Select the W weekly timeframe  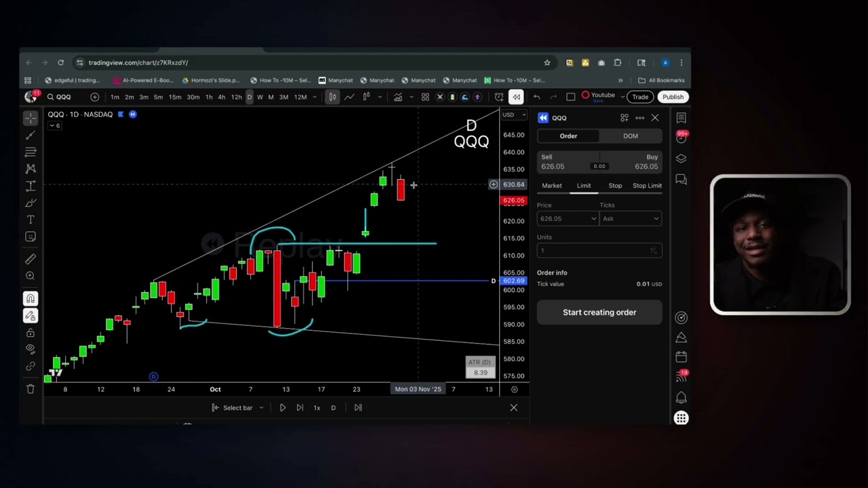click(260, 97)
